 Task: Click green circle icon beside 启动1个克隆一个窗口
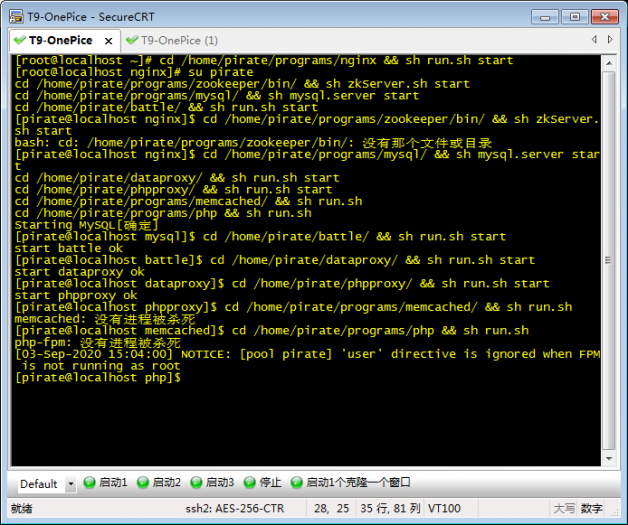pos(296,483)
